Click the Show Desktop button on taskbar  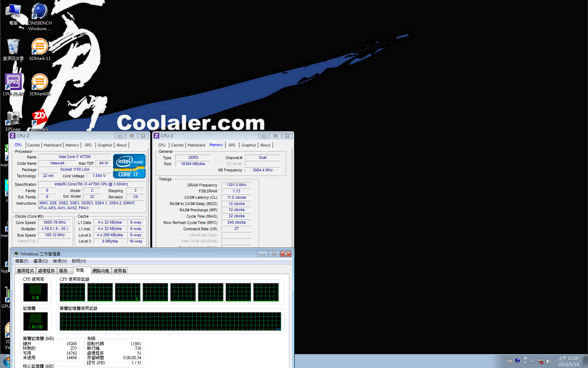click(x=586, y=361)
